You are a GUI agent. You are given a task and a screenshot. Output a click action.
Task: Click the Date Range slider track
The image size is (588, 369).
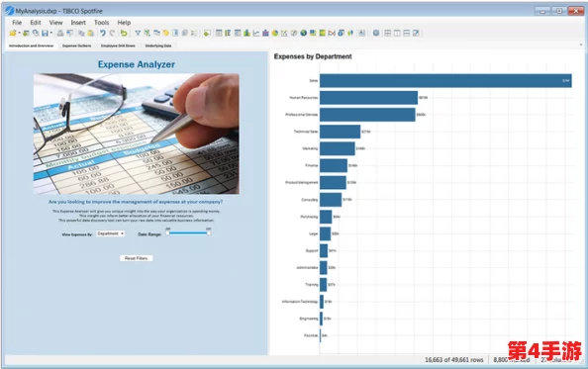(x=188, y=233)
